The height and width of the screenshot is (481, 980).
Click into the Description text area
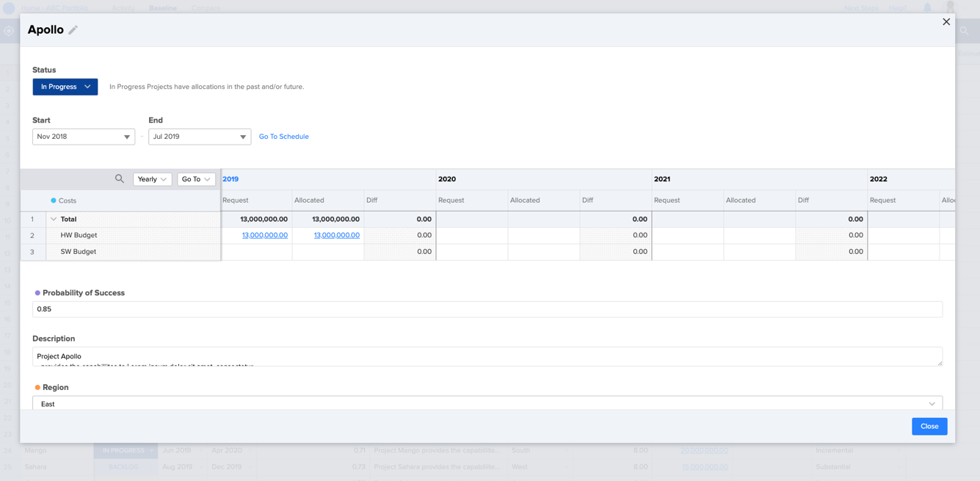coord(487,356)
